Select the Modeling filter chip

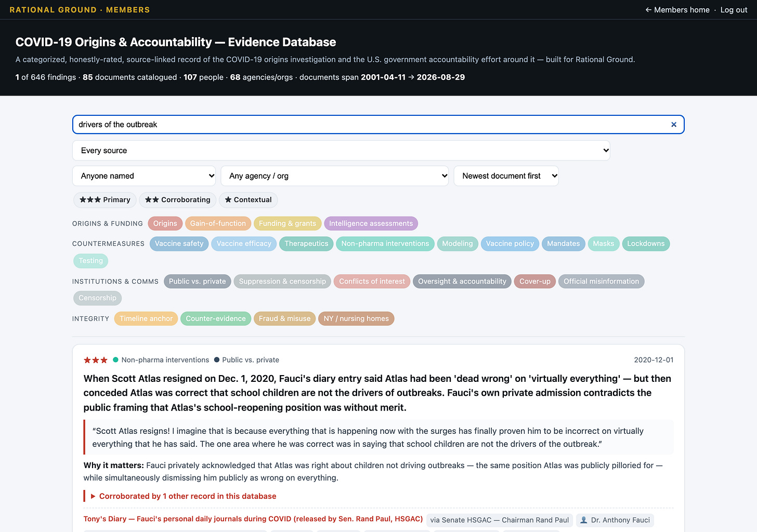tap(458, 244)
